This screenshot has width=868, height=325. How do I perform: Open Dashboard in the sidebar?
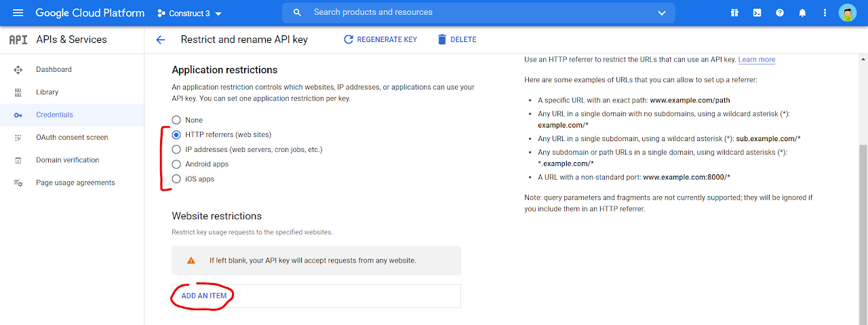(54, 70)
